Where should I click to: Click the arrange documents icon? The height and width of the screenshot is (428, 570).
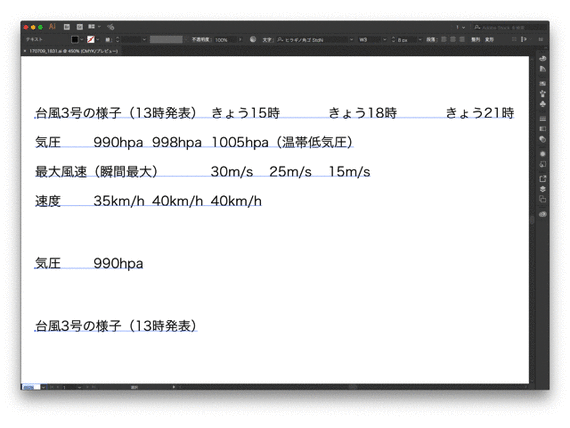coord(91,27)
